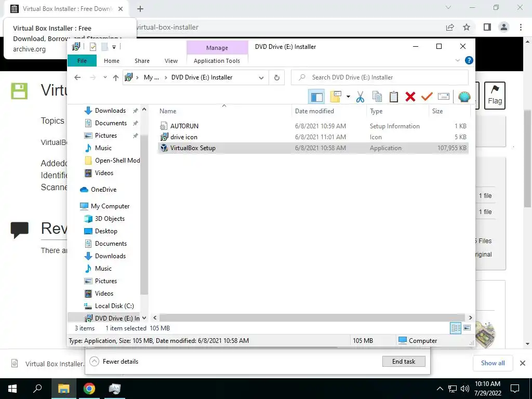Go back with the left arrow
The image size is (532, 399).
(x=77, y=78)
